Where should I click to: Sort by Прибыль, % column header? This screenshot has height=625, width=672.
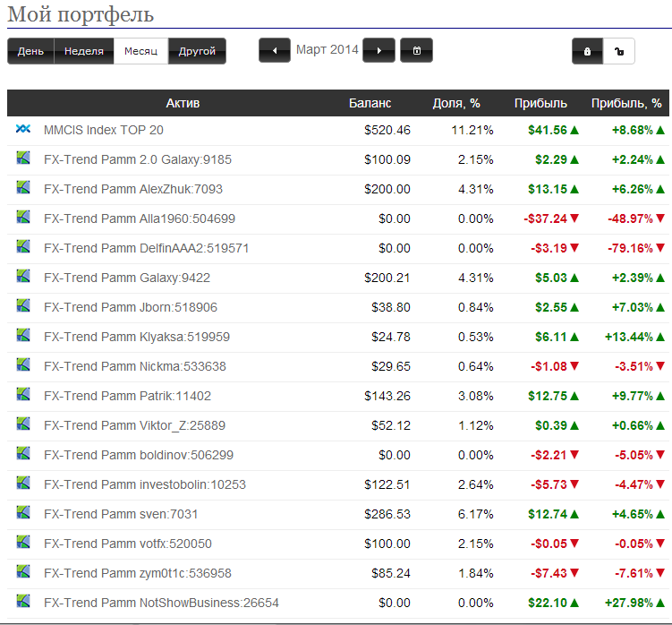coord(626,103)
